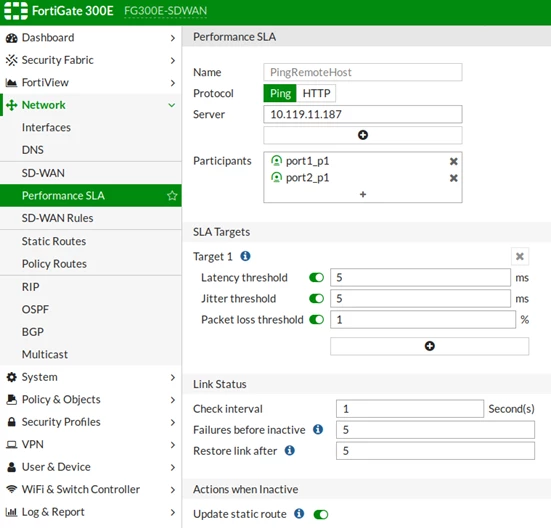The height and width of the screenshot is (528, 551).
Task: Expand the Dashboard menu chevron
Action: pos(173,38)
